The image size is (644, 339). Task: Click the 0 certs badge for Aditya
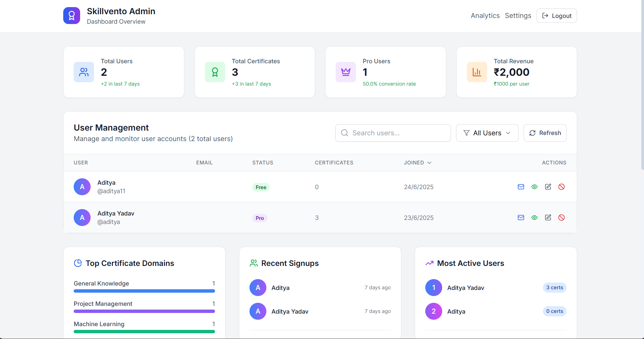pyautogui.click(x=555, y=311)
